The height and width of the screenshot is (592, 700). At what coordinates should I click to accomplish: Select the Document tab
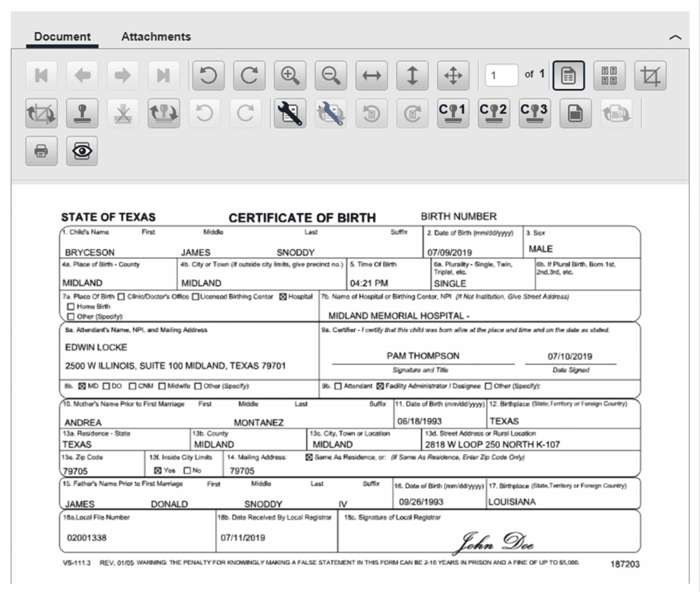click(62, 36)
